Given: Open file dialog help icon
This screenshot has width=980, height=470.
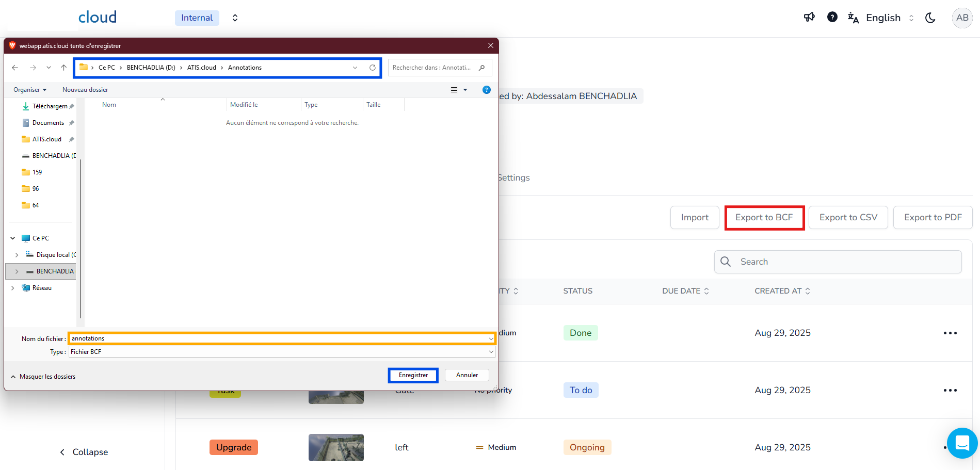Looking at the screenshot, I should point(486,90).
